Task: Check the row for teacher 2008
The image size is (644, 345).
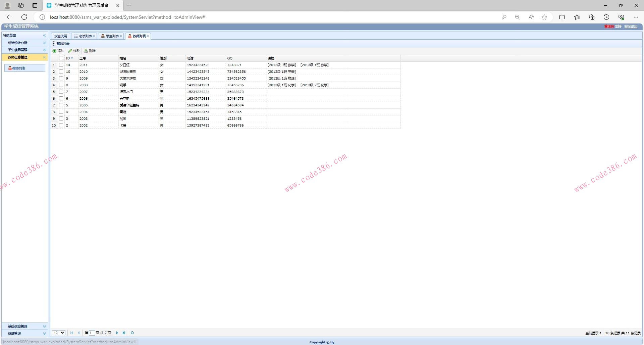Action: [61, 85]
